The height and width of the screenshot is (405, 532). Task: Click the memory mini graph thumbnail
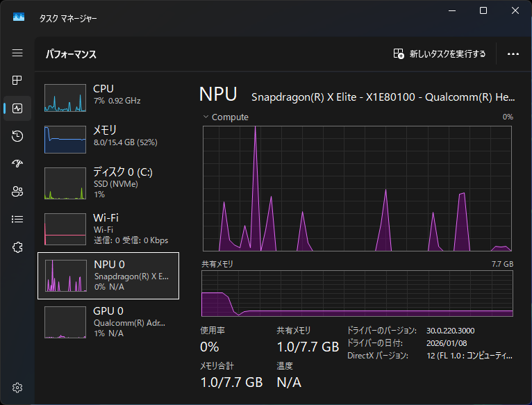65,140
